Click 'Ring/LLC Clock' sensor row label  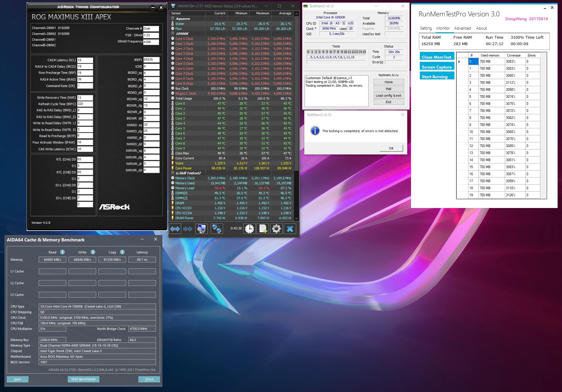click(186, 93)
